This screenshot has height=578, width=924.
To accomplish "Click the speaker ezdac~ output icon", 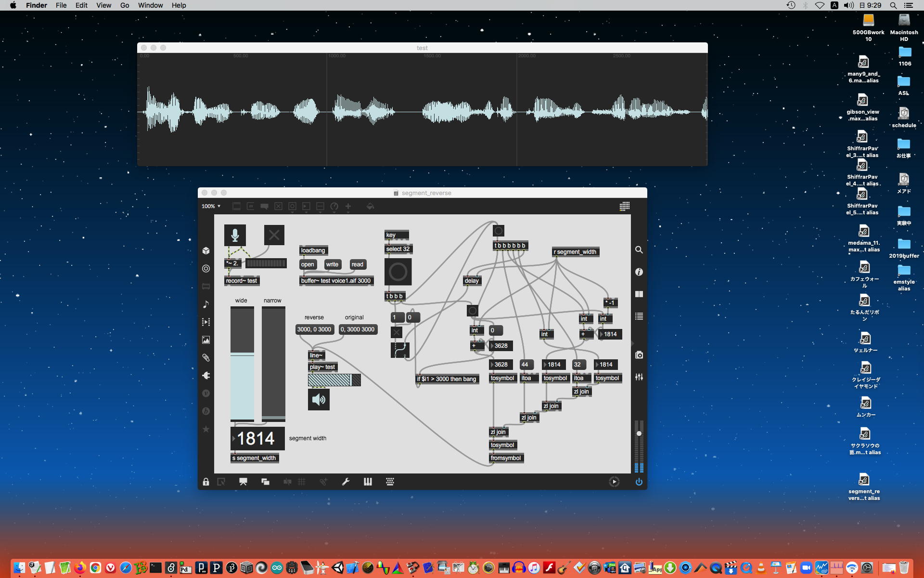I will click(319, 400).
